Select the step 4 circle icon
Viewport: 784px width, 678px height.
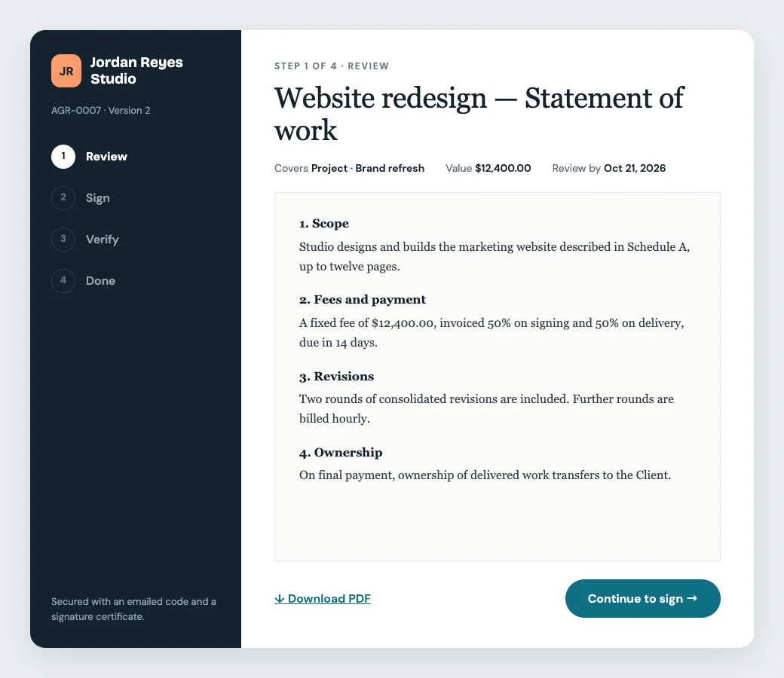click(x=63, y=281)
